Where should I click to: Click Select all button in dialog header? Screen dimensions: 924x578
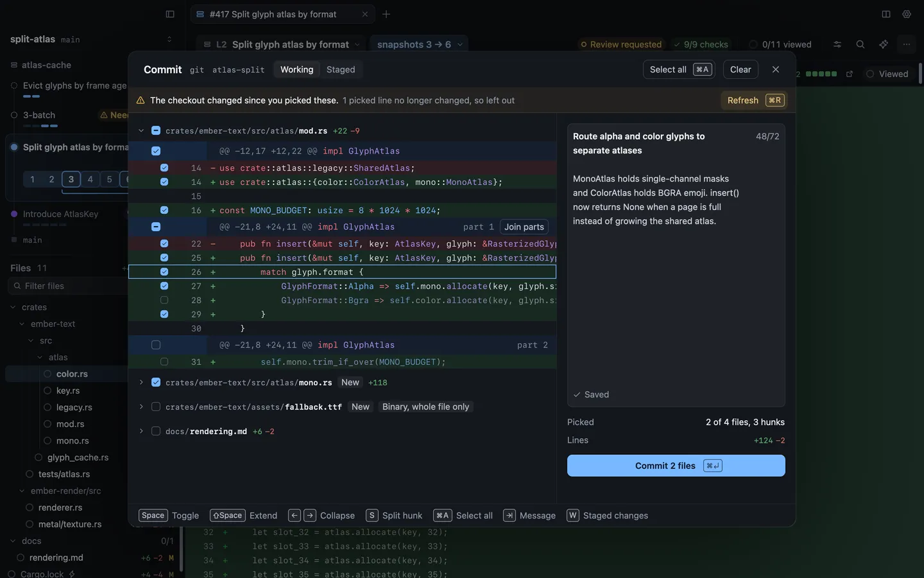[679, 69]
